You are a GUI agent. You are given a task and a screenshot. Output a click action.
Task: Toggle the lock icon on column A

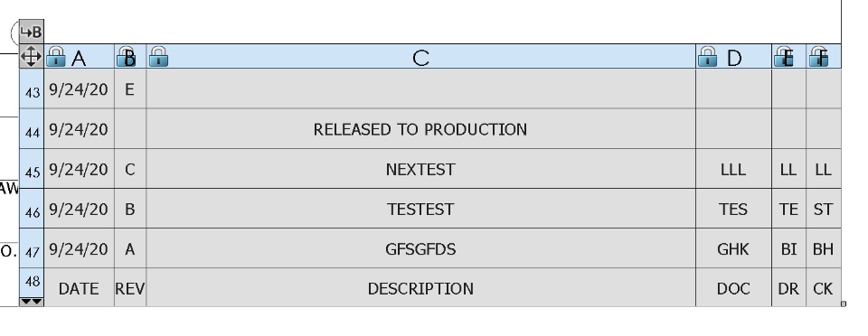(x=55, y=57)
